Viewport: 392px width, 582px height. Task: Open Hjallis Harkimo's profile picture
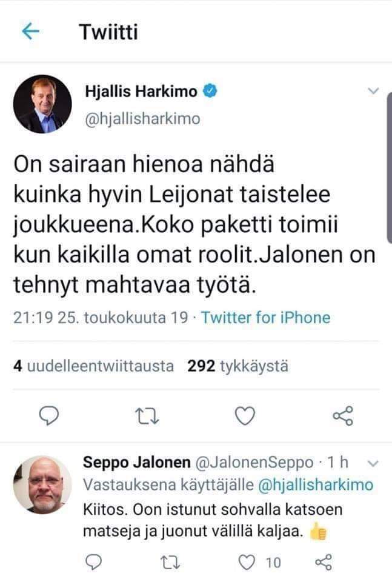pyautogui.click(x=42, y=104)
